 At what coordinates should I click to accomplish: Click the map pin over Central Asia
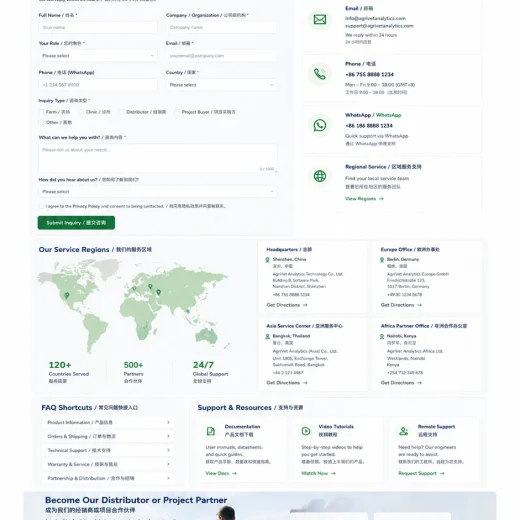pyautogui.click(x=158, y=292)
